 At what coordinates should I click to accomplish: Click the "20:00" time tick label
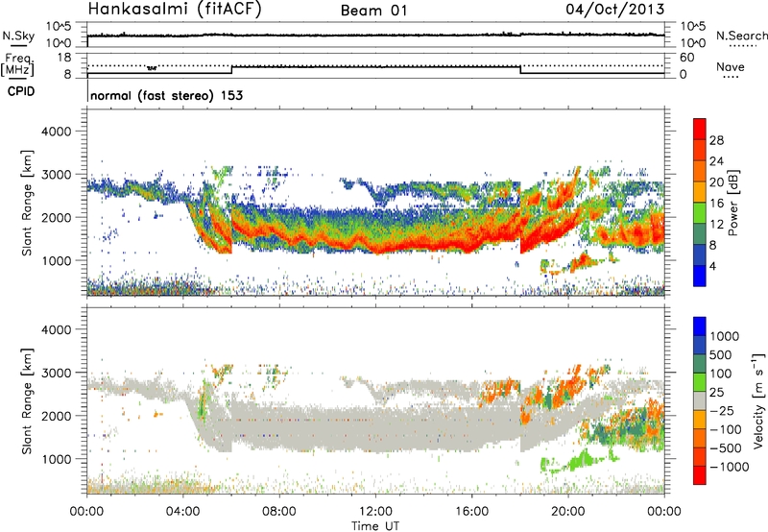[x=568, y=512]
